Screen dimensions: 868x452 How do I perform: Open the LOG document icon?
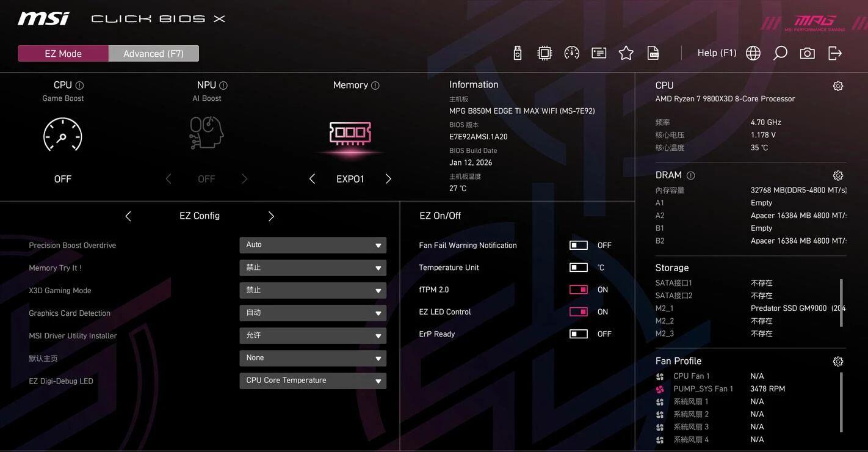click(653, 53)
